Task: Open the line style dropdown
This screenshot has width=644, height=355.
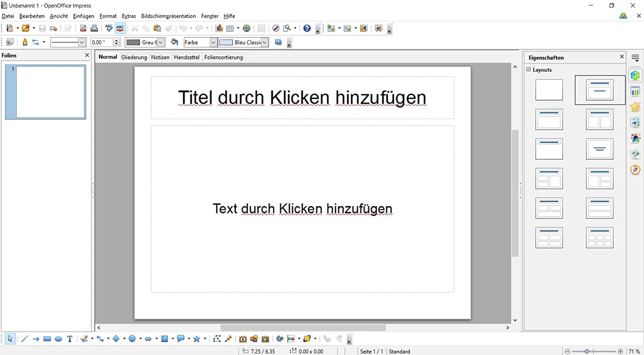Action: pos(82,42)
